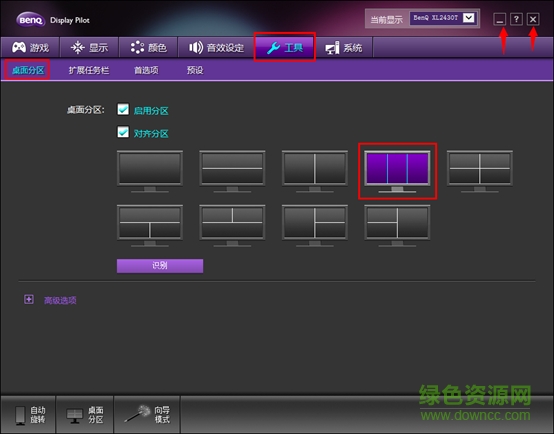
Task: Select the 工具 (Tools) tab
Action: pyautogui.click(x=285, y=47)
